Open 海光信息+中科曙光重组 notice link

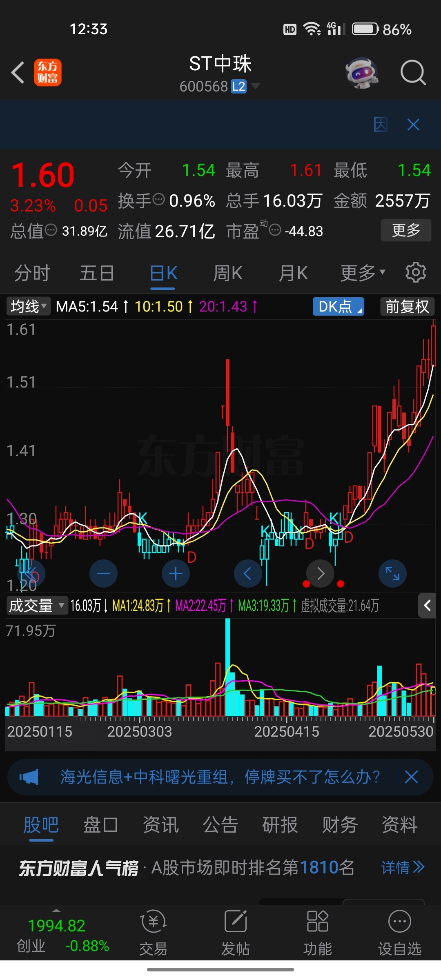click(x=220, y=777)
